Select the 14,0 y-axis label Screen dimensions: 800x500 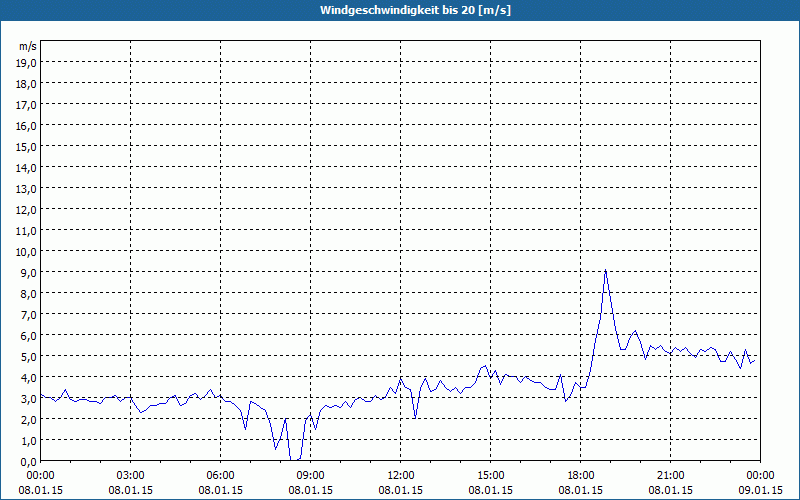click(x=27, y=167)
